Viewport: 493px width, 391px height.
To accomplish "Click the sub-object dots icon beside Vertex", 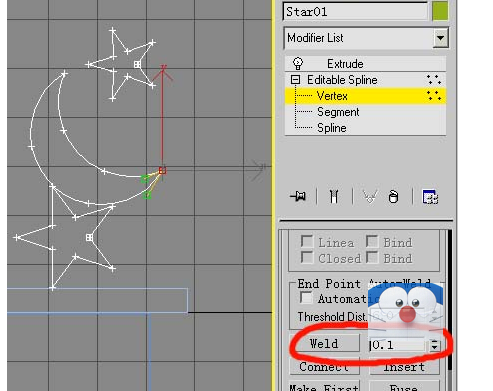I will click(x=434, y=96).
